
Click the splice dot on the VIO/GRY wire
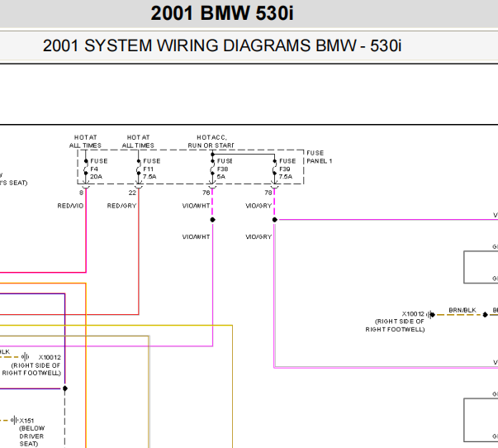coord(275,220)
